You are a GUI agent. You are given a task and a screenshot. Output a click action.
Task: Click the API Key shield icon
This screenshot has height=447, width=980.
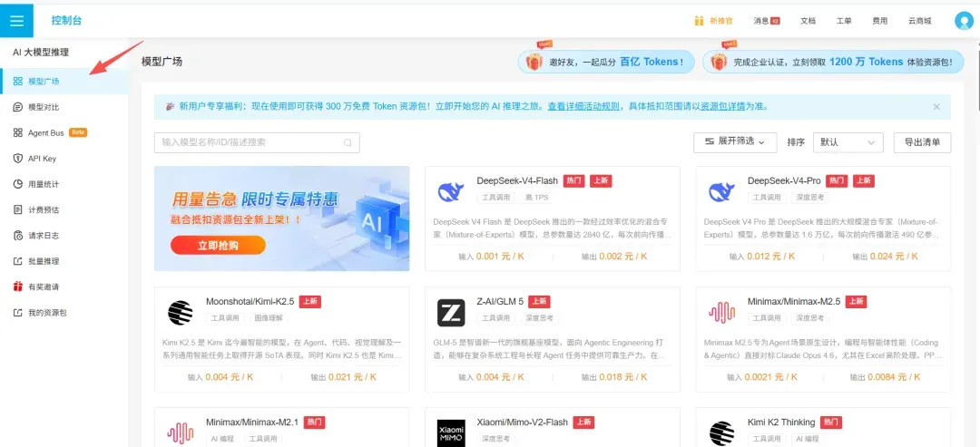click(18, 159)
